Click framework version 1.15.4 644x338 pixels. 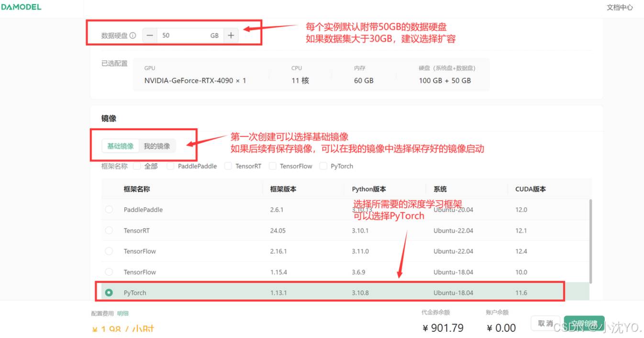point(278,272)
